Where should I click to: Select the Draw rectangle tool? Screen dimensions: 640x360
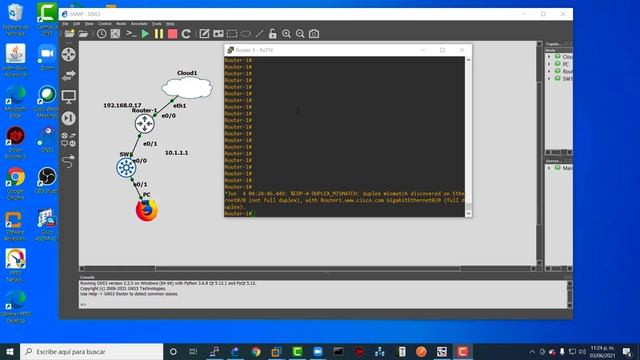pos(232,33)
